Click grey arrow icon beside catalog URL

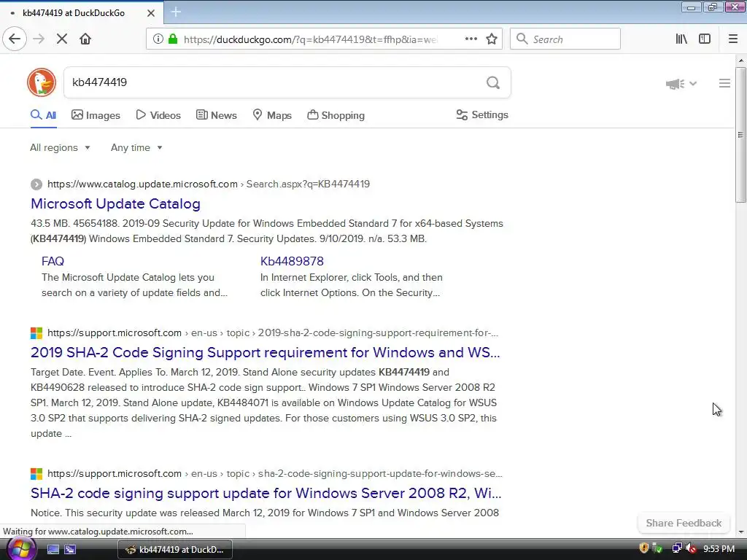tap(36, 184)
